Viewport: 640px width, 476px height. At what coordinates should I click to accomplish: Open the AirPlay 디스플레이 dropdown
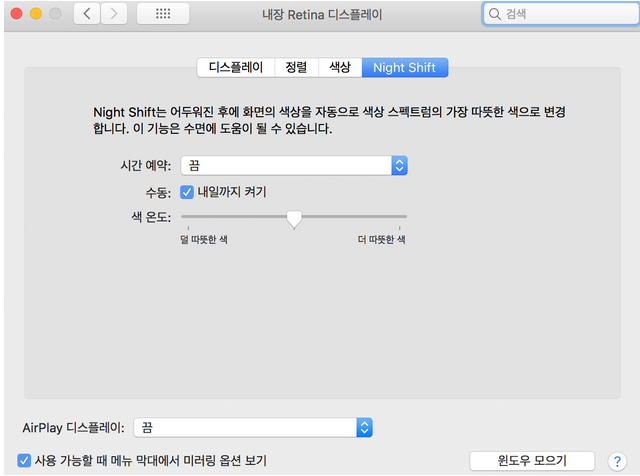(253, 427)
